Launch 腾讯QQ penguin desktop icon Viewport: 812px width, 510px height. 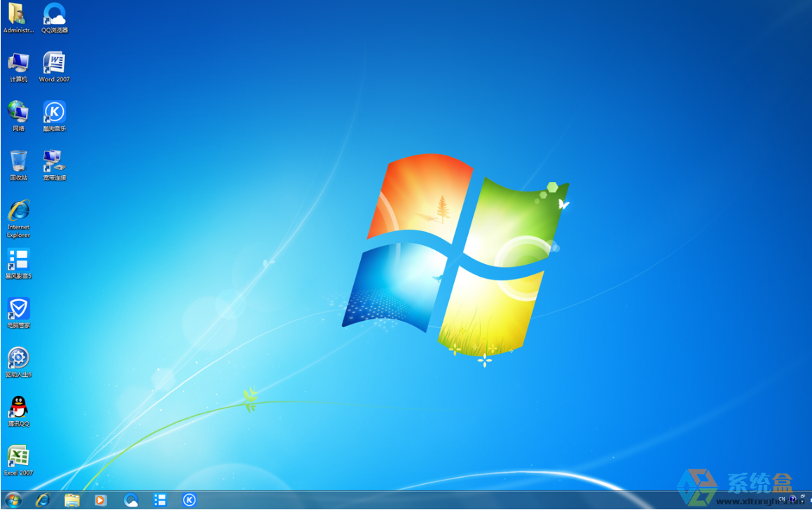[18, 411]
